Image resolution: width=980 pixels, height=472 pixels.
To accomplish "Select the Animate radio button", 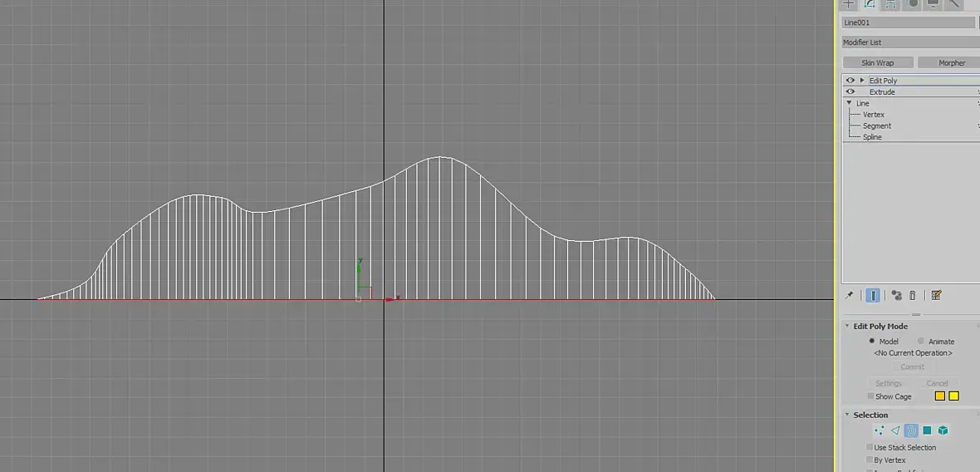I will (921, 341).
